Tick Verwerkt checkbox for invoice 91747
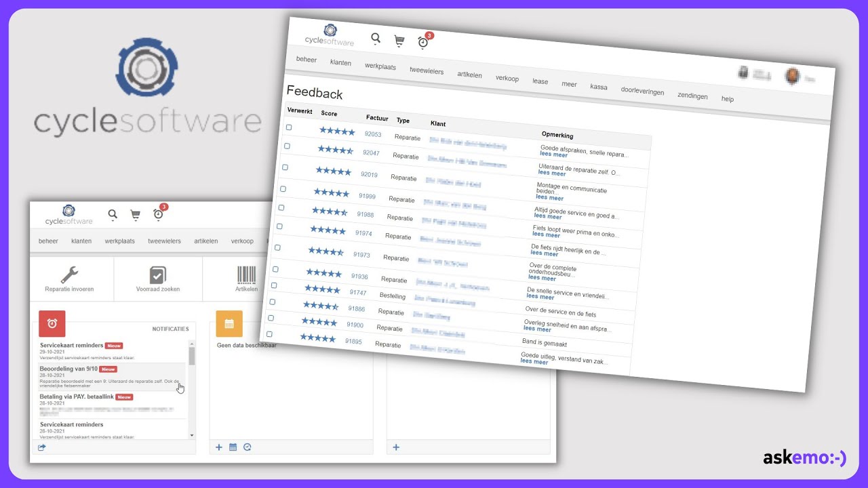 (x=273, y=285)
